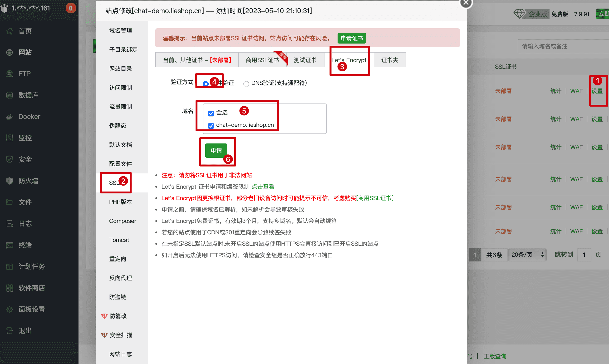609x364 pixels.
Task: Switch to the 测试证书 tab
Action: click(305, 60)
